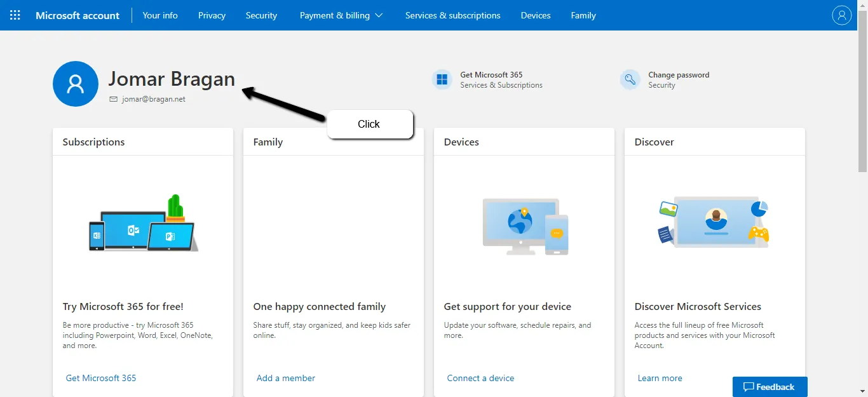Image resolution: width=868 pixels, height=397 pixels.
Task: Click 'Discover Microsoft Services' text
Action: [x=698, y=307]
